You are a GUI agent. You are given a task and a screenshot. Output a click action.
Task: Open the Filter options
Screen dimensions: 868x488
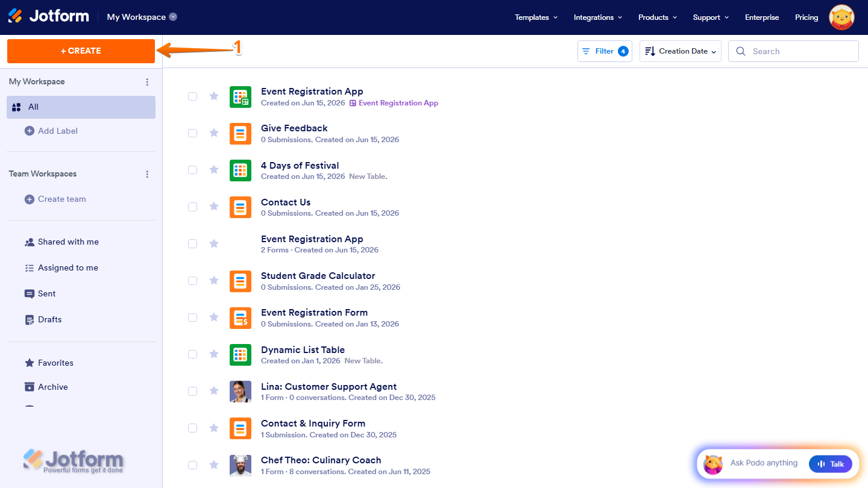click(605, 51)
